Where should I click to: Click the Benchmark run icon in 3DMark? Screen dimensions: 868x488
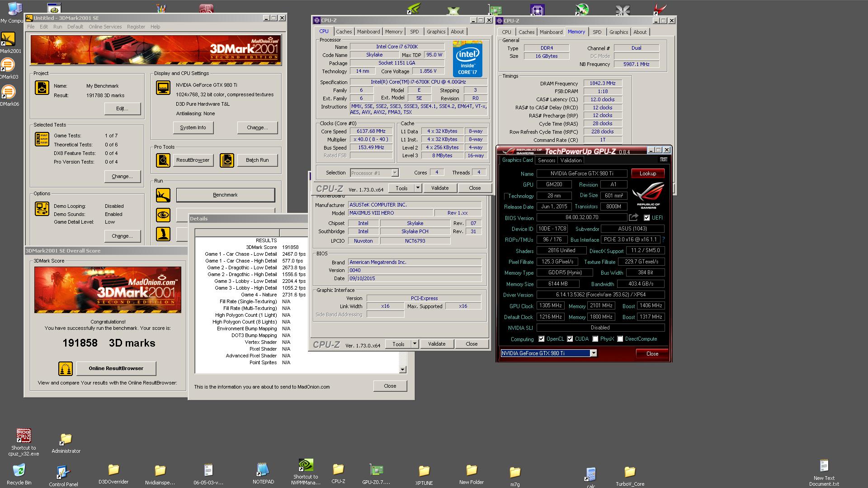163,195
